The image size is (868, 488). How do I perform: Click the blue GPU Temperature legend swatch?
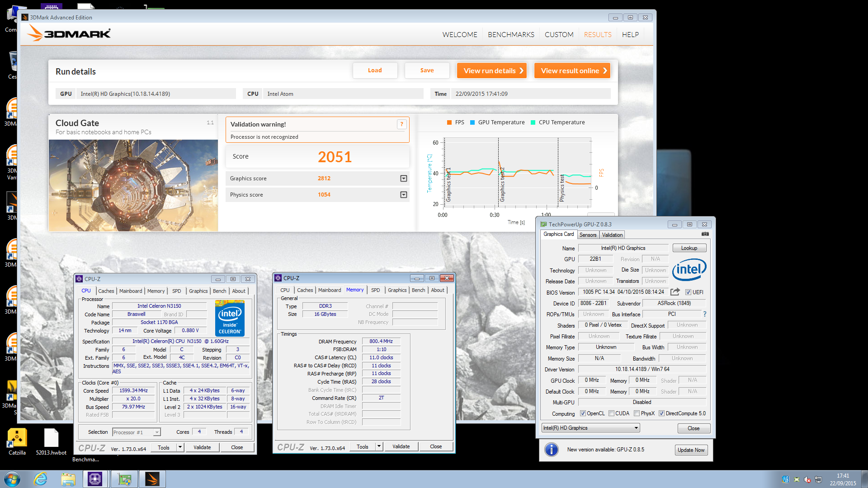(x=472, y=122)
